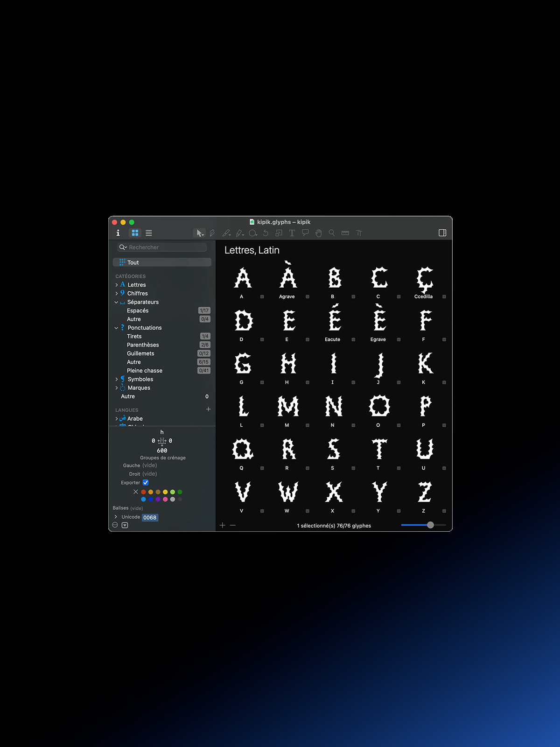The image size is (560, 747).
Task: Expand the Lettres category
Action: point(117,285)
